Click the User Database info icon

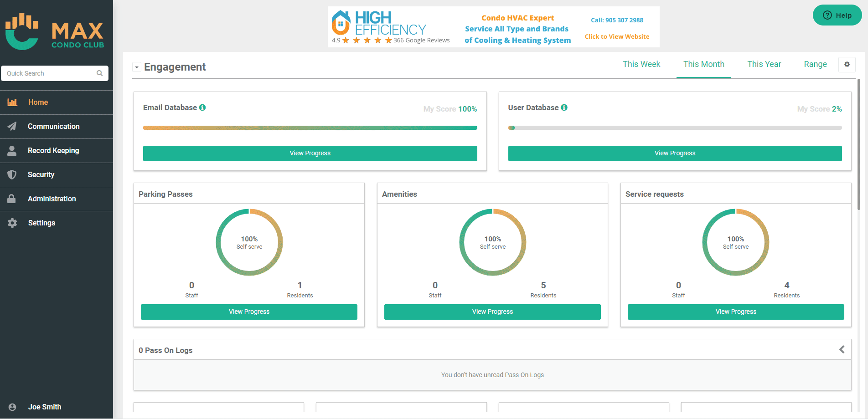(x=564, y=107)
